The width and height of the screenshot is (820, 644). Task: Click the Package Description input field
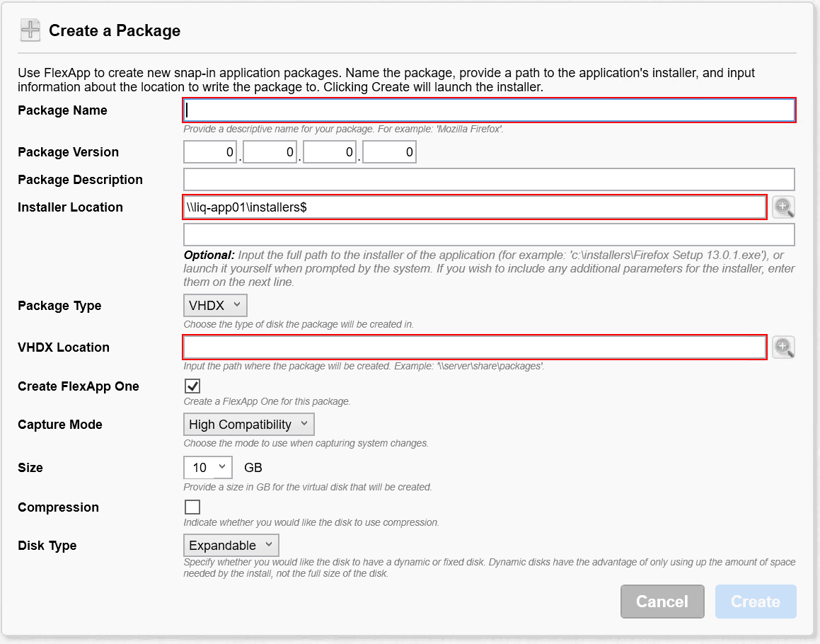click(489, 180)
